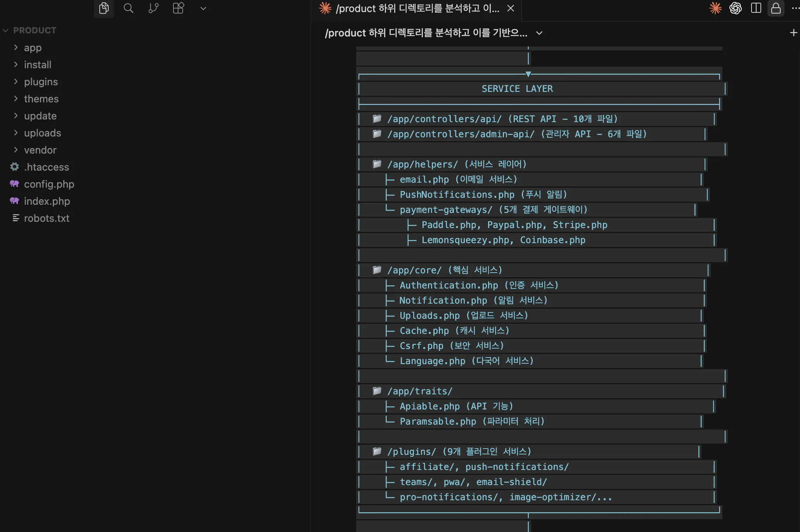The width and height of the screenshot is (800, 532).
Task: Expand the app folder
Action: coord(33,48)
